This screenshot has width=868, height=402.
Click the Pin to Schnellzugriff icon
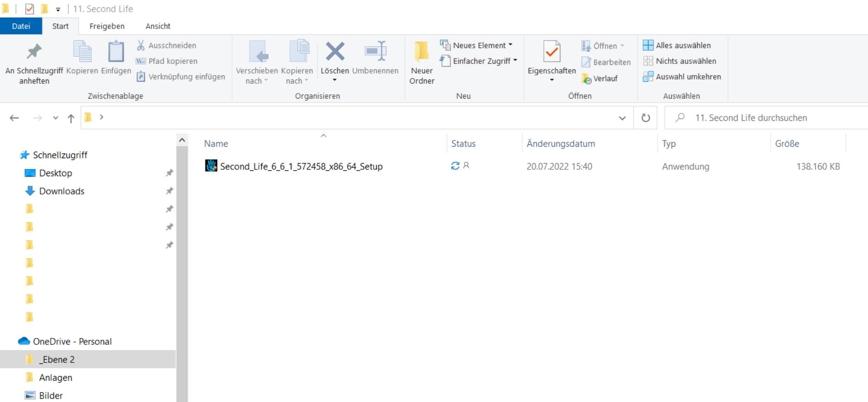[34, 52]
